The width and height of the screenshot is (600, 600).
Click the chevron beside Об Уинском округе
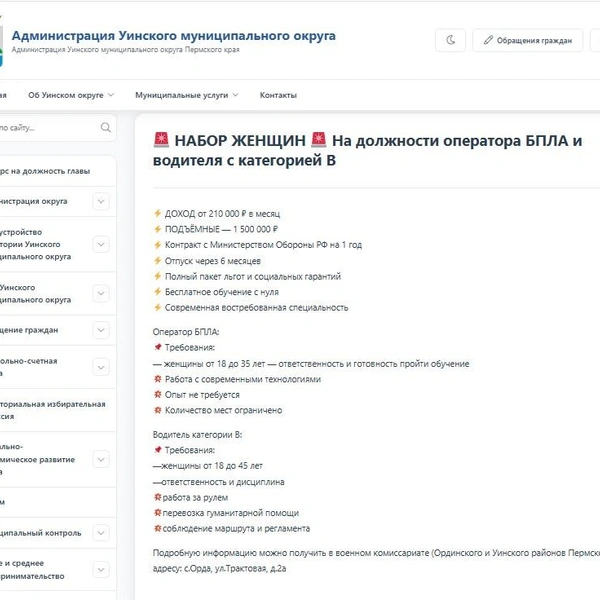pos(111,95)
